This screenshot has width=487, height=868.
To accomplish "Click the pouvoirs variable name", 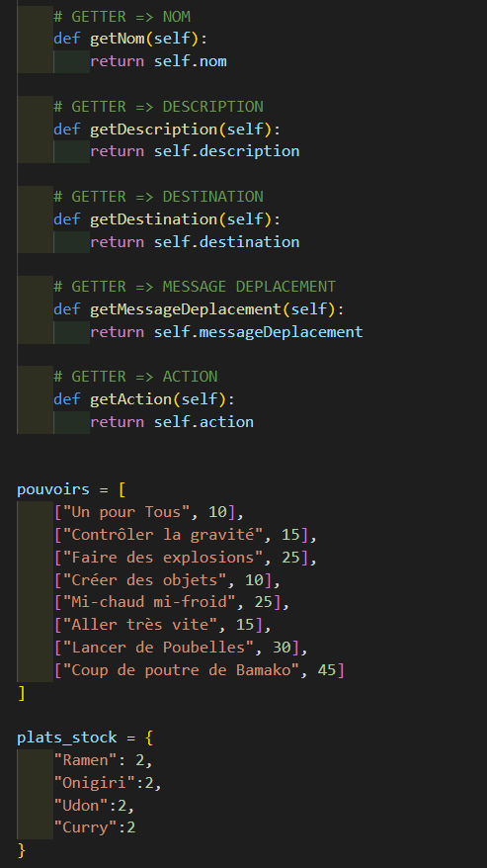I will (x=53, y=489).
